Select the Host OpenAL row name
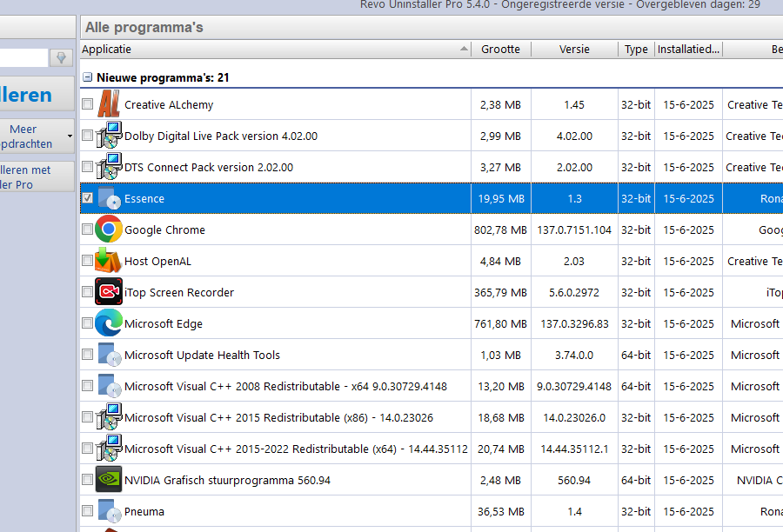This screenshot has width=783, height=532. coord(157,261)
